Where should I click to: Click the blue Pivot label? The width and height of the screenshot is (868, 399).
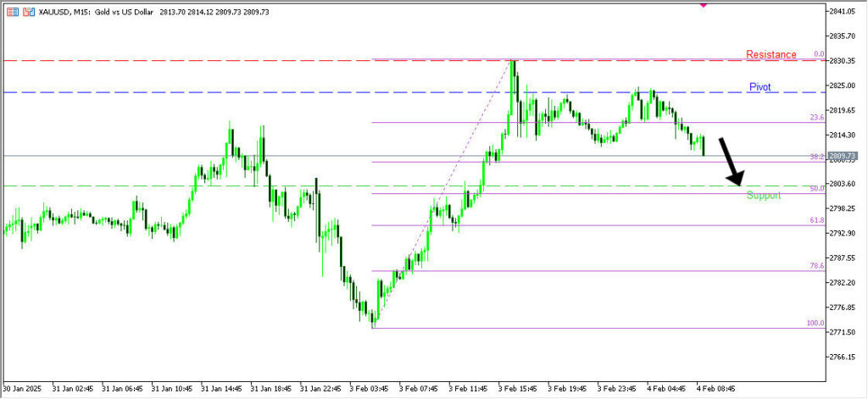(x=760, y=87)
